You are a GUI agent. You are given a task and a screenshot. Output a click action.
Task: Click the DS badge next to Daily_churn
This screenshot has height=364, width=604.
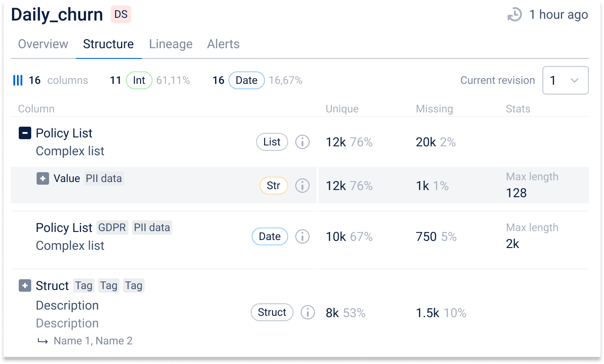click(x=121, y=15)
